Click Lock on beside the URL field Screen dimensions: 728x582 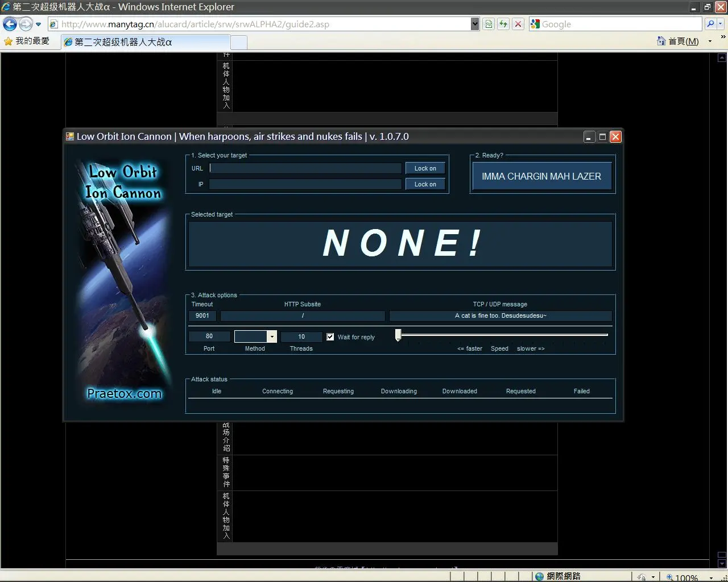pos(425,168)
